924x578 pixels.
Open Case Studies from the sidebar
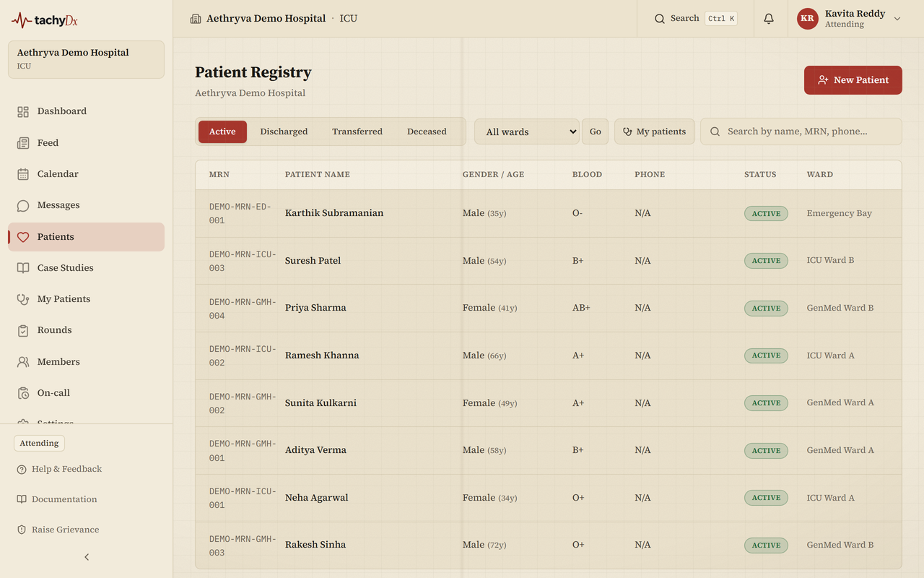pos(86,268)
